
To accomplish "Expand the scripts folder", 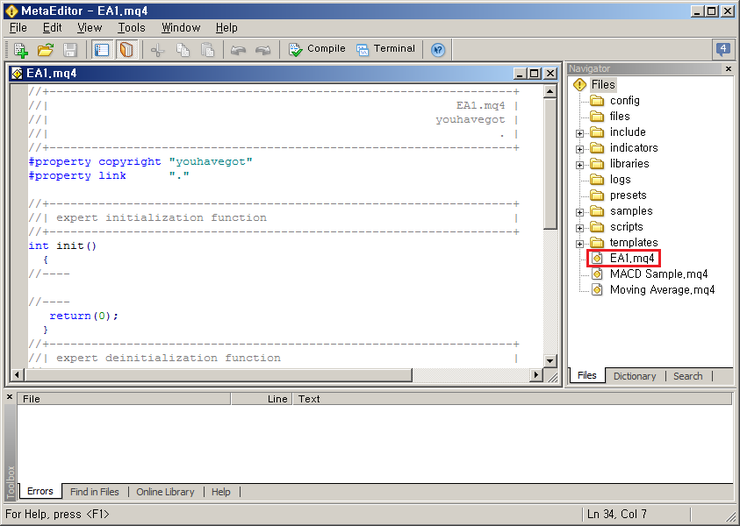I will point(580,228).
